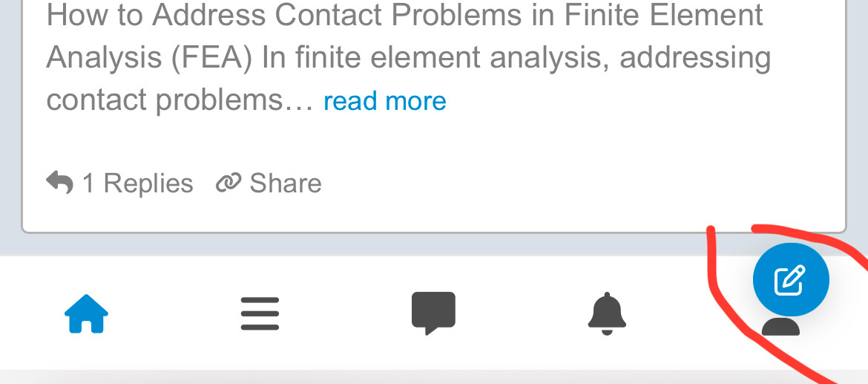Click "addressing" in the post excerpt
The width and height of the screenshot is (868, 384).
pos(694,57)
